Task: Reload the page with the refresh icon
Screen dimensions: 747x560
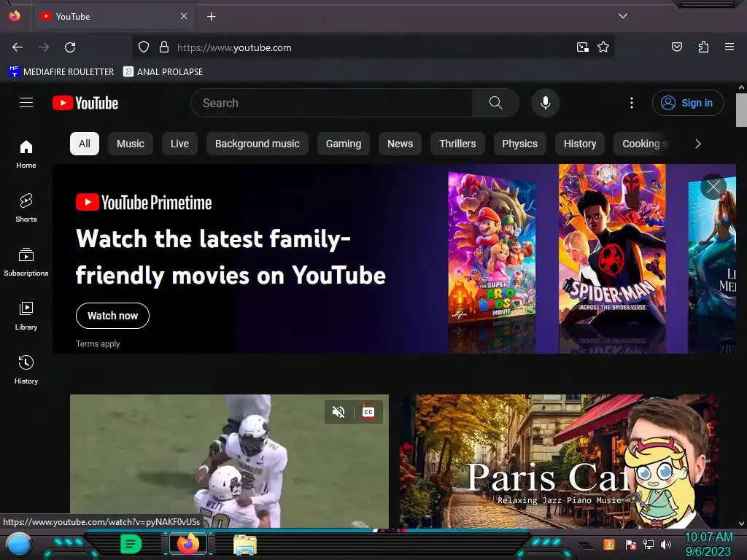Action: [70, 47]
